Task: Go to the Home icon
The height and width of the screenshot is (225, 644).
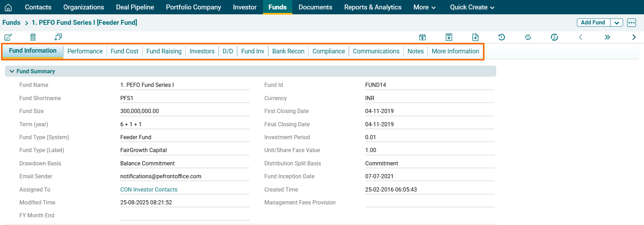Action: point(8,7)
